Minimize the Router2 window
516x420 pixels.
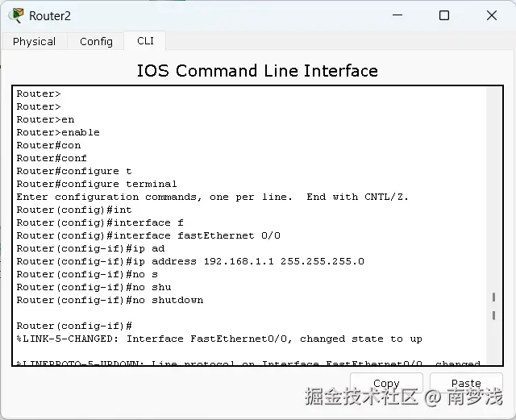click(397, 15)
